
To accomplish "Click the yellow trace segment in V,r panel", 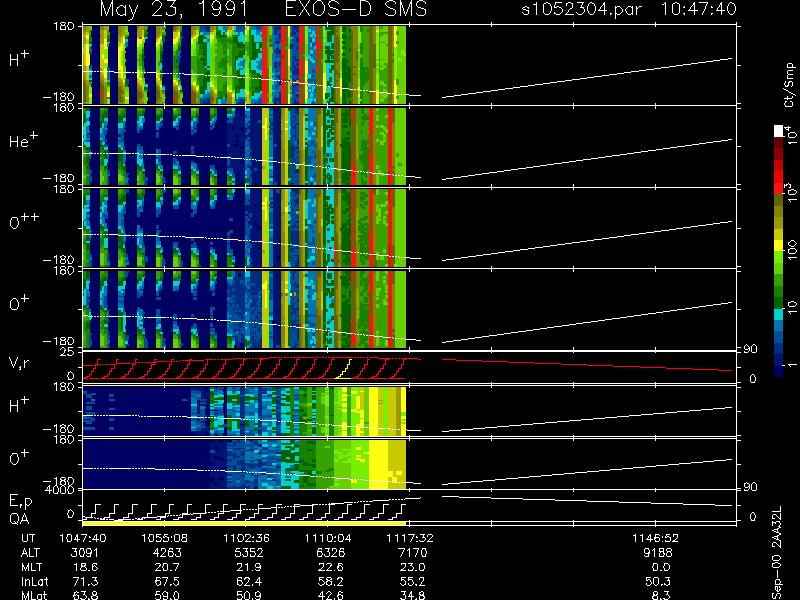I will [344, 369].
